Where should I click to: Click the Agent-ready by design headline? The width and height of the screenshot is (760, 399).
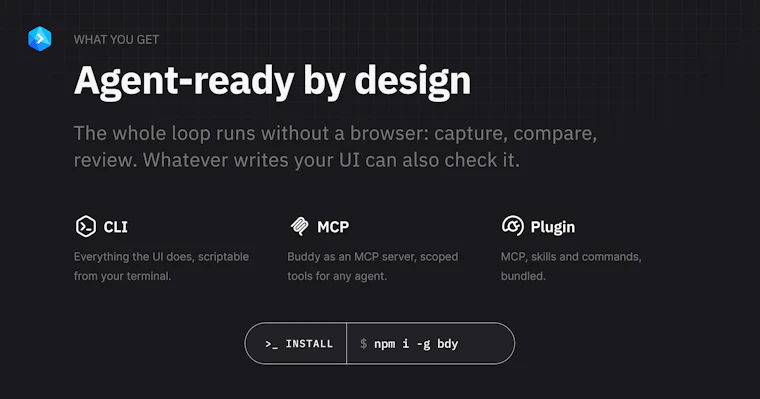point(272,81)
